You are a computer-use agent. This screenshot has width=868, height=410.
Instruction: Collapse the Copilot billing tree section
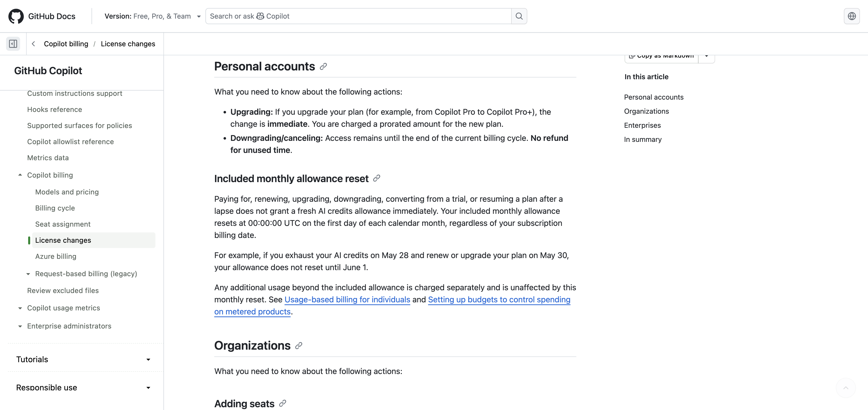(x=20, y=175)
